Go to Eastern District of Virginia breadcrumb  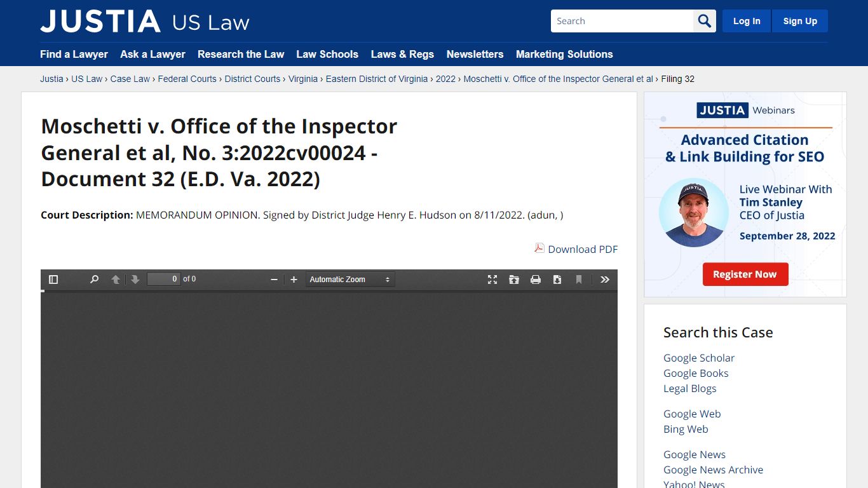[377, 79]
